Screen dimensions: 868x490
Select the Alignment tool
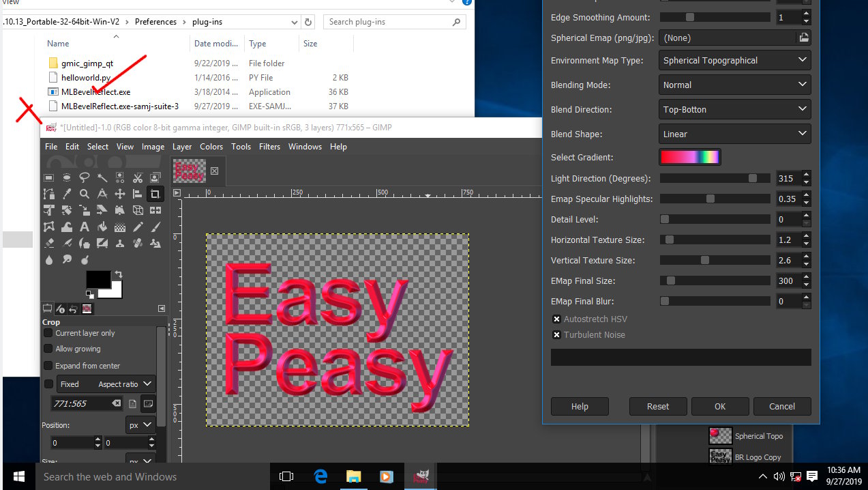(x=138, y=194)
